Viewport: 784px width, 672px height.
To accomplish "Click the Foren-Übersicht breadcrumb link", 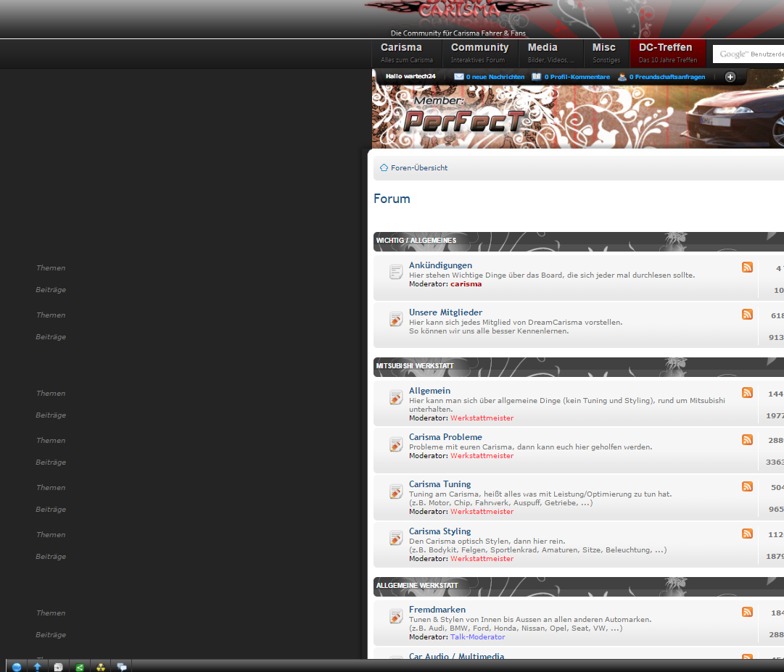I will 418,168.
